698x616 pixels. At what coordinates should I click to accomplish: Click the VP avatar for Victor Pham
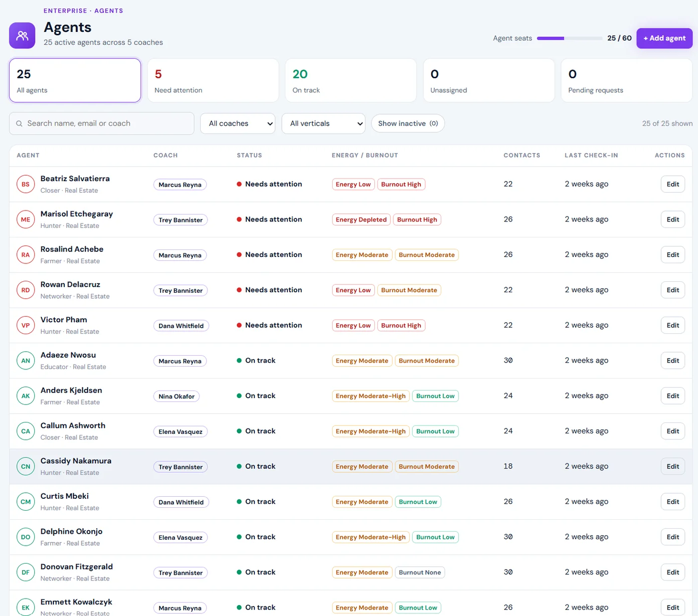[25, 325]
